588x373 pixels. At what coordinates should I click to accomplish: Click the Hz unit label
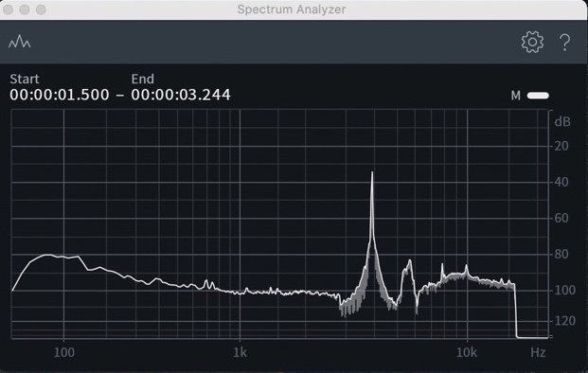pos(538,352)
